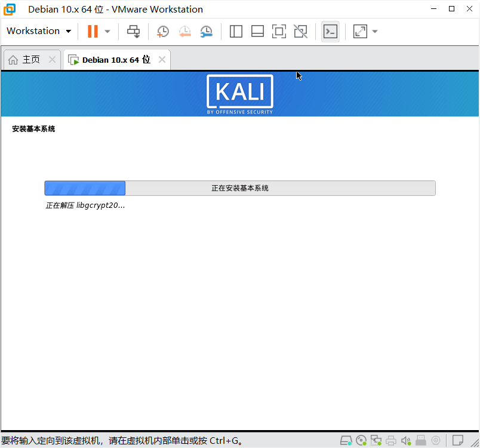Click the Kali logo banner
Image resolution: width=480 pixels, height=448 pixels.
tap(239, 94)
